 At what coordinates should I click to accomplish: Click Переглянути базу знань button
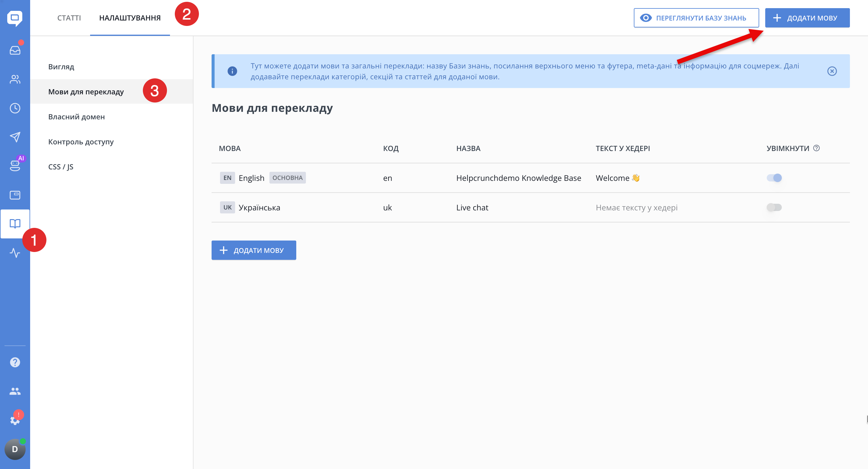pos(696,18)
